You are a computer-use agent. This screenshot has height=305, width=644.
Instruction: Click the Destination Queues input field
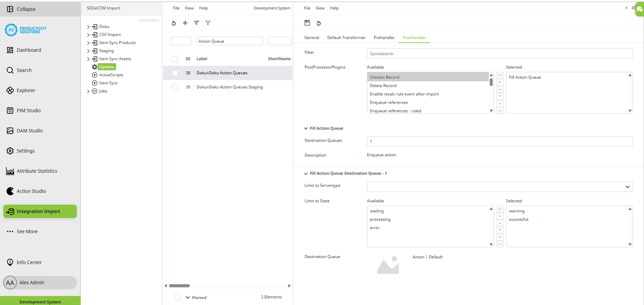500,141
